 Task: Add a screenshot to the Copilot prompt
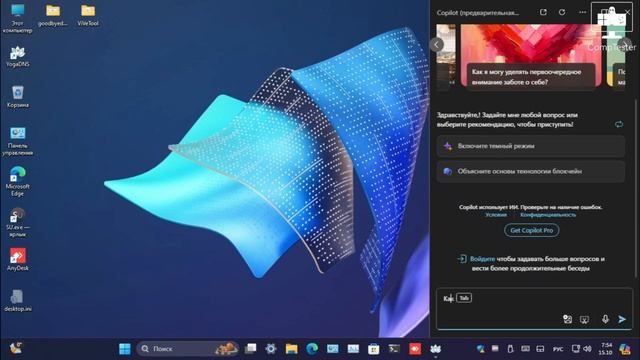[584, 319]
